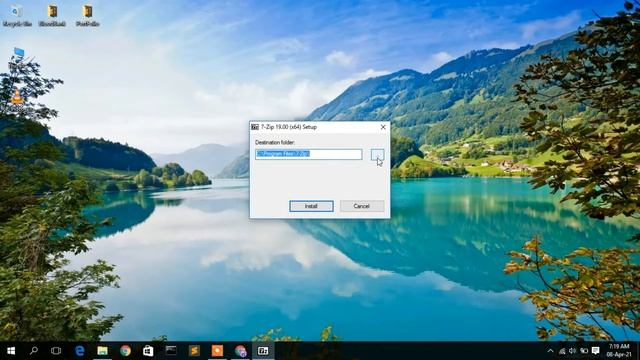Open File Explorer from the taskbar
The image size is (640, 360).
point(102,351)
